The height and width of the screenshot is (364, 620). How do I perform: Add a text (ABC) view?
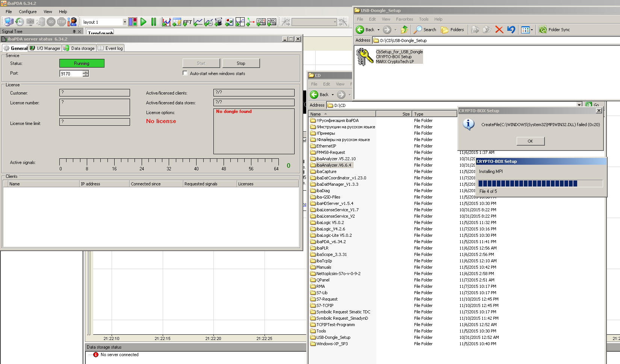[x=272, y=22]
